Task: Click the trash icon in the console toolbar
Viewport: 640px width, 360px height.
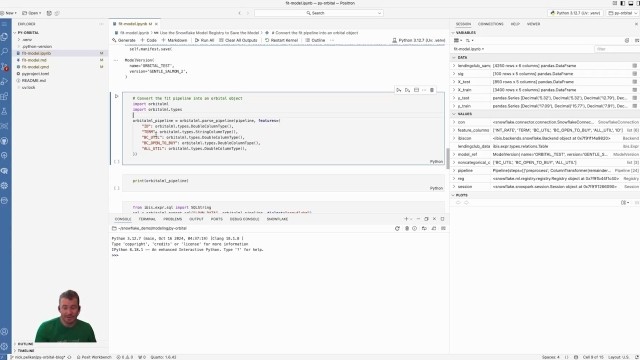Action: 407,229
